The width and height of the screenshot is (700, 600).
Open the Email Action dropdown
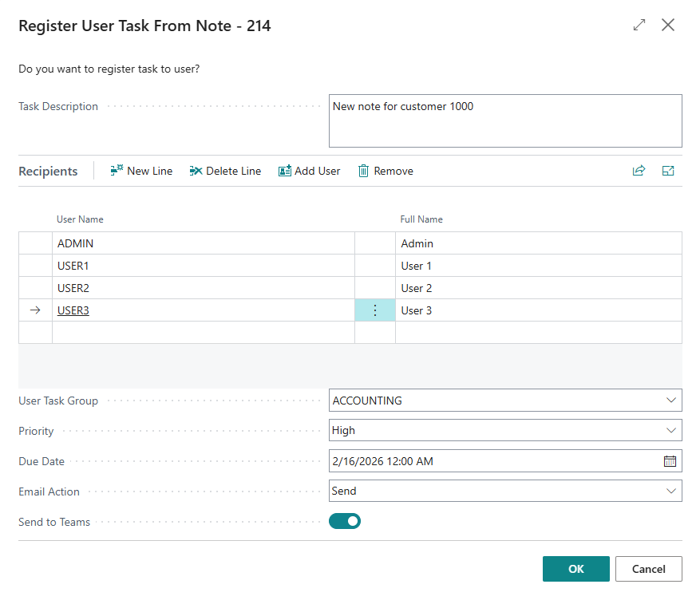(x=670, y=491)
